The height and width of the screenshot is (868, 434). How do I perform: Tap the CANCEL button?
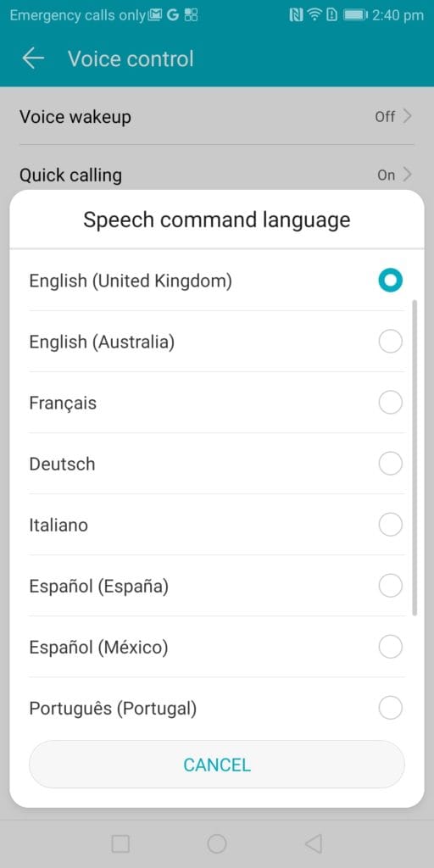tap(216, 765)
